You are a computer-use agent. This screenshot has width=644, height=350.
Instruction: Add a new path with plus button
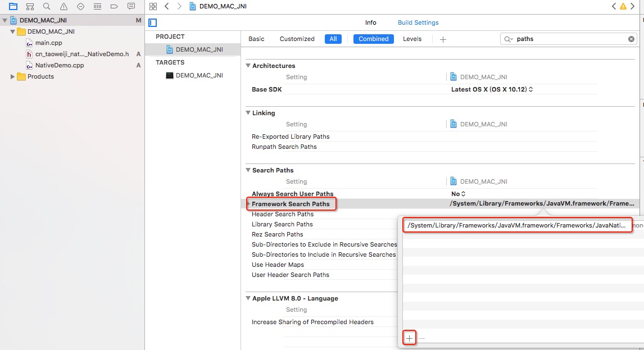tap(410, 338)
